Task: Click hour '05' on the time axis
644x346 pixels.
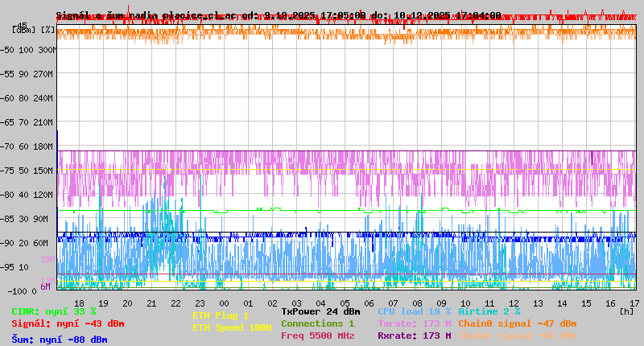Action: (x=345, y=303)
